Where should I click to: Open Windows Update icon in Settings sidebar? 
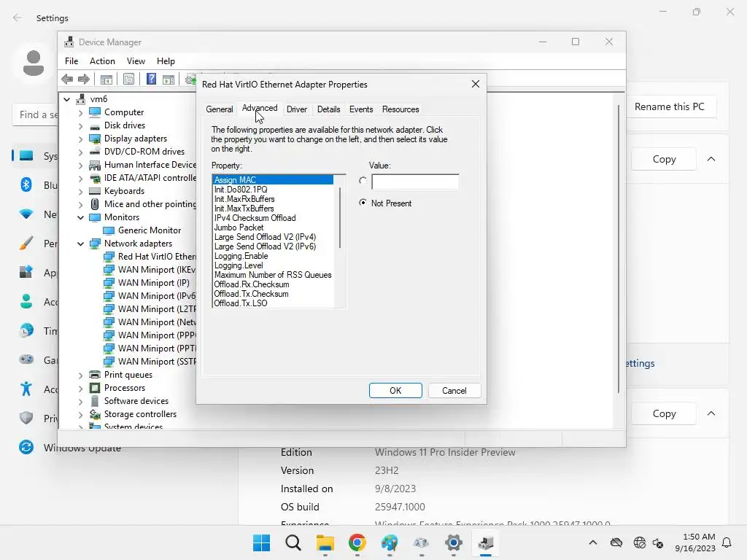[x=26, y=447]
